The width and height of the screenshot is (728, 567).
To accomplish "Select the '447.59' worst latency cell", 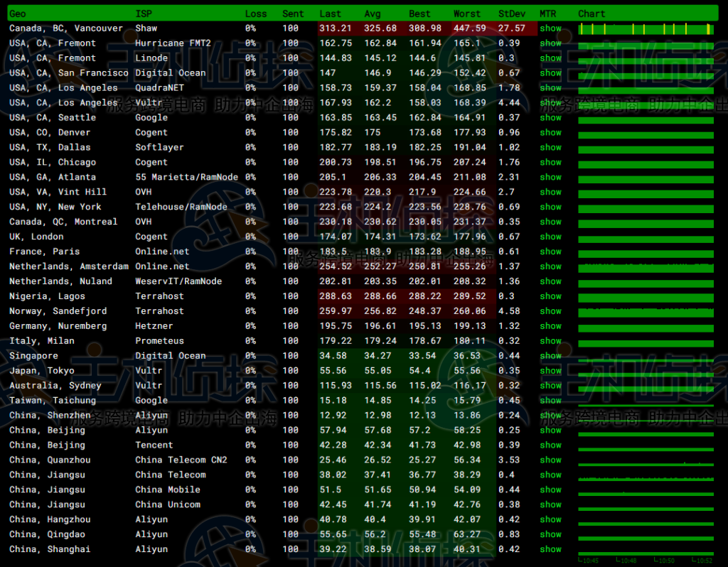I will (470, 28).
